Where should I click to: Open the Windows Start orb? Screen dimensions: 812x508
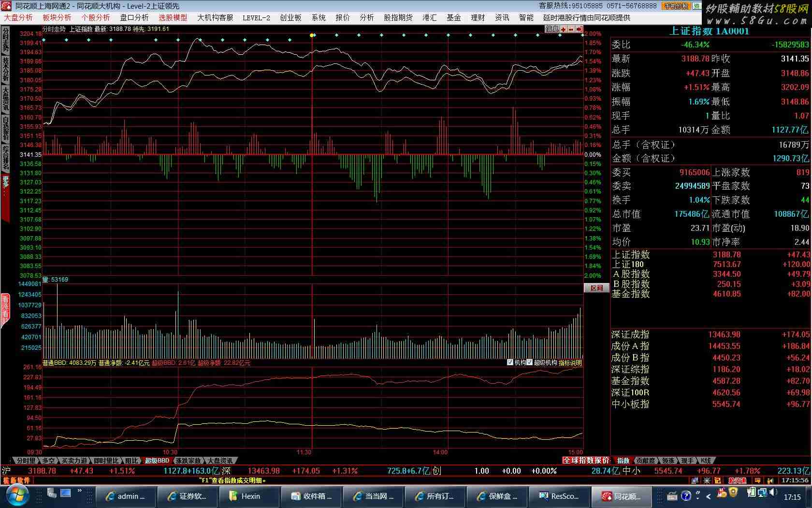click(x=18, y=496)
